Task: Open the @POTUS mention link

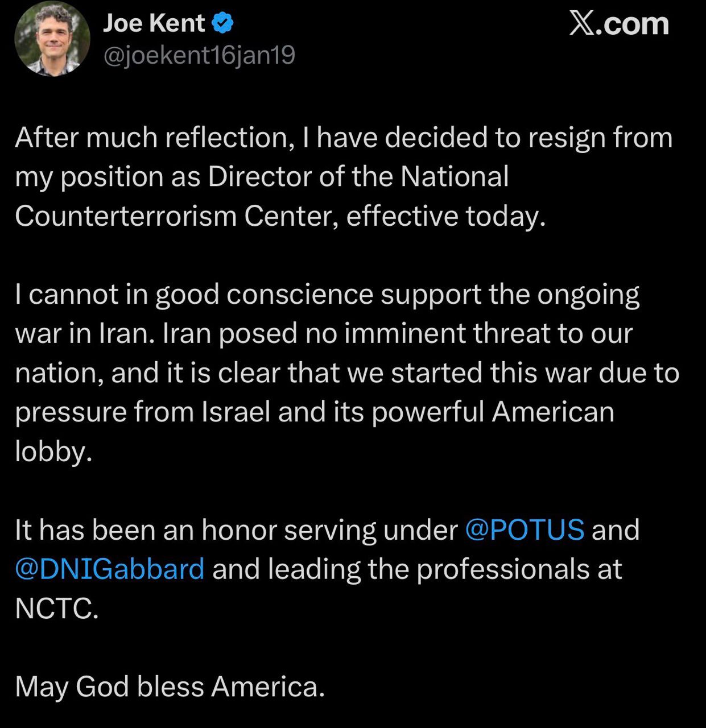Action: click(x=525, y=530)
